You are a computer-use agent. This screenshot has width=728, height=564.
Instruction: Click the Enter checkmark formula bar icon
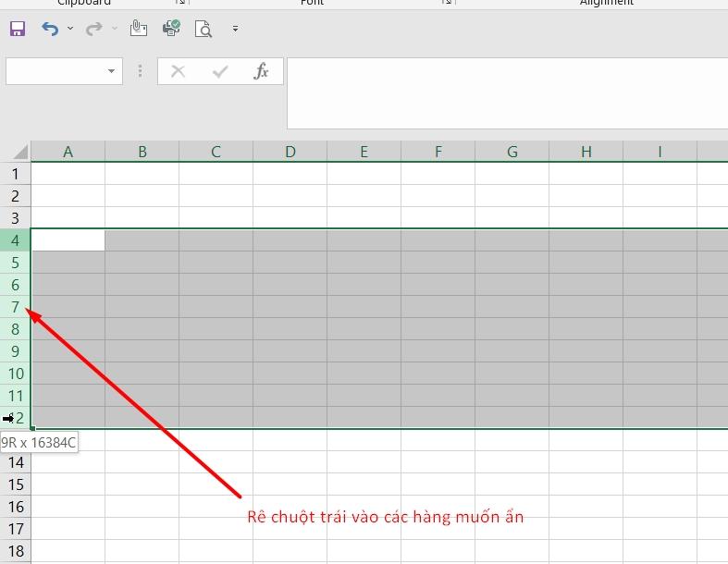pyautogui.click(x=220, y=71)
